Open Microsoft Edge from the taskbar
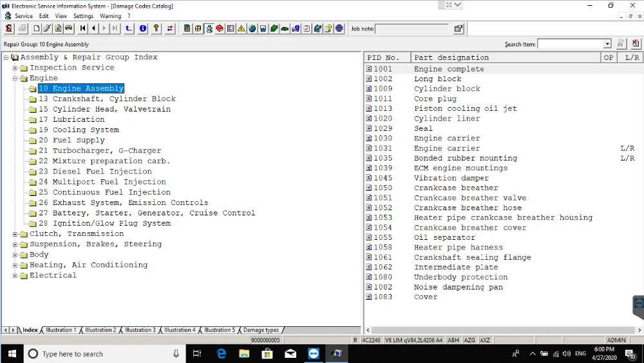This screenshot has width=644, height=363. [222, 353]
